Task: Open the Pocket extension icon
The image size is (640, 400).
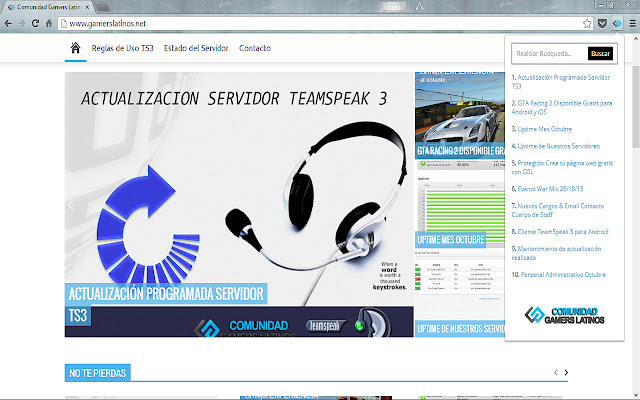Action: (x=602, y=24)
